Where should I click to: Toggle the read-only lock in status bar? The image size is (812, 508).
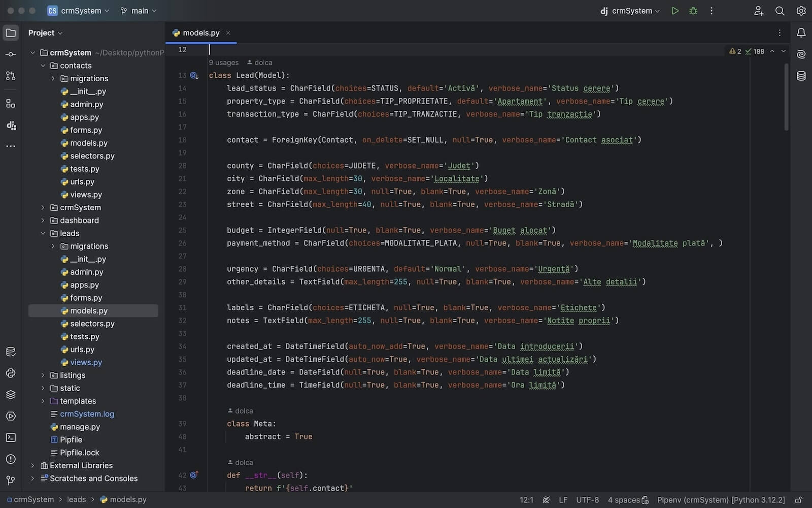click(798, 500)
